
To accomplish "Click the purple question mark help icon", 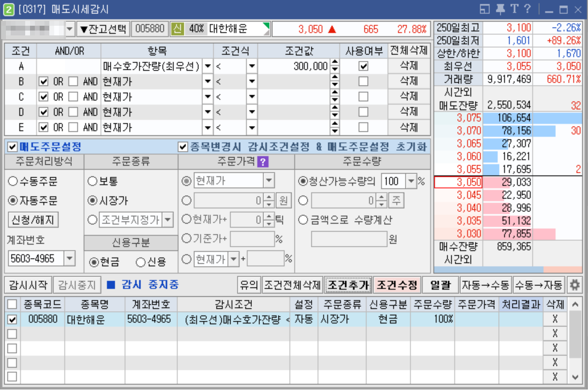I will click(263, 162).
